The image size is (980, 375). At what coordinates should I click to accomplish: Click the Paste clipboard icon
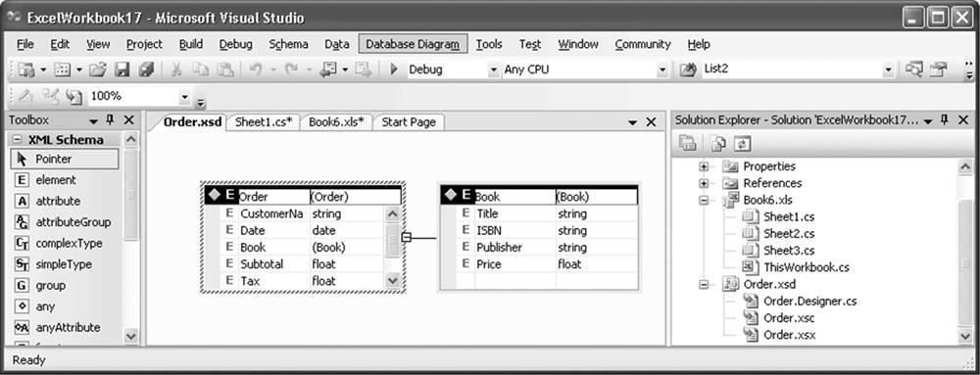click(x=224, y=70)
